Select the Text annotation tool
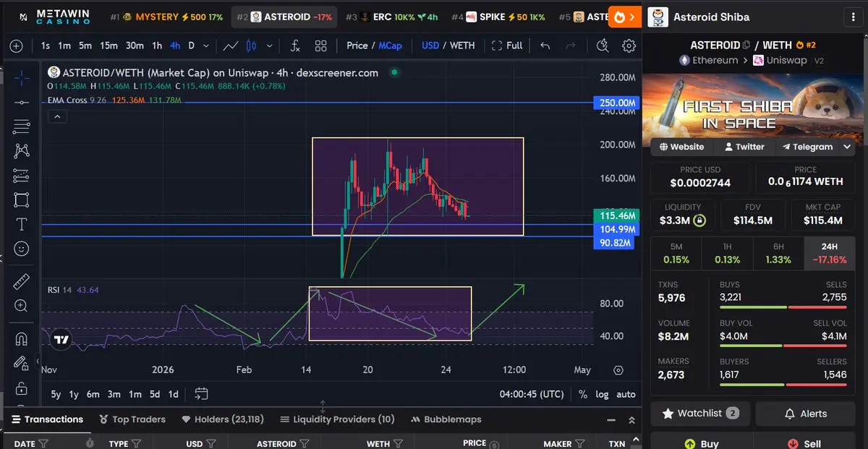Image resolution: width=868 pixels, height=449 pixels. coord(22,224)
